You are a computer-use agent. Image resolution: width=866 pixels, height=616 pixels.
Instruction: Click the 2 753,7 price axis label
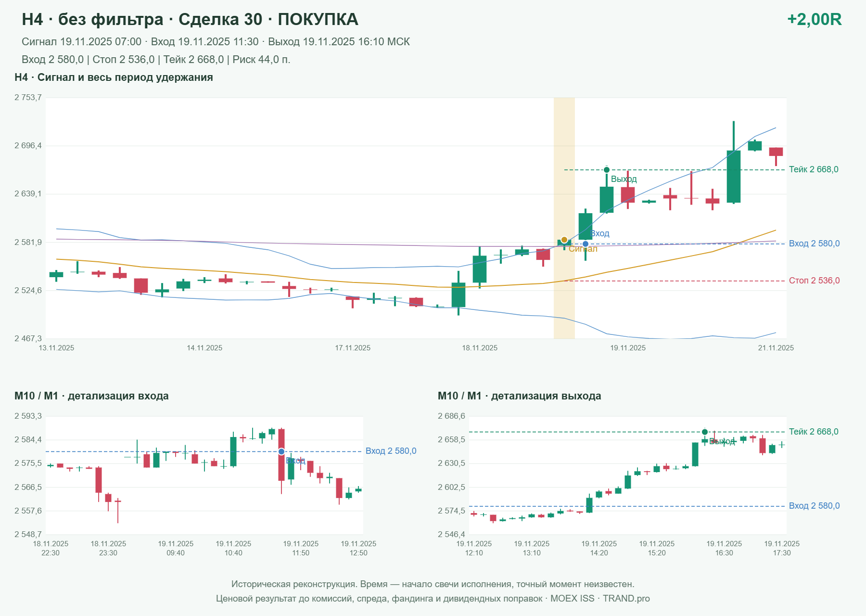(x=28, y=98)
